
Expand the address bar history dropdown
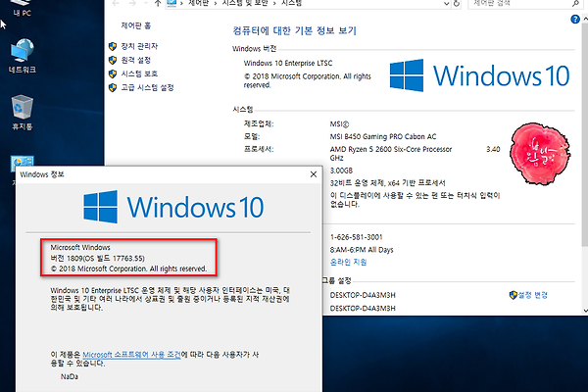coord(446,3)
